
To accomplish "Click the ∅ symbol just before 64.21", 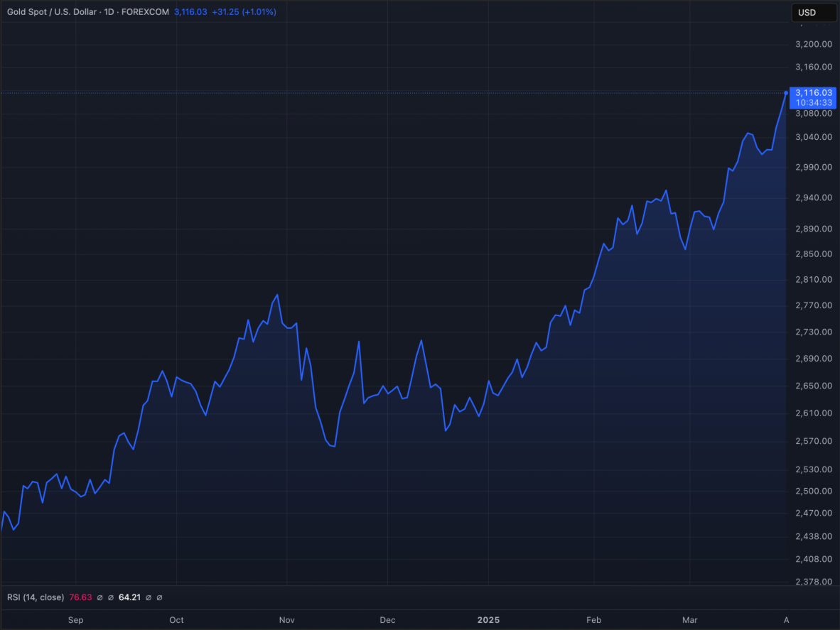I will pyautogui.click(x=111, y=597).
